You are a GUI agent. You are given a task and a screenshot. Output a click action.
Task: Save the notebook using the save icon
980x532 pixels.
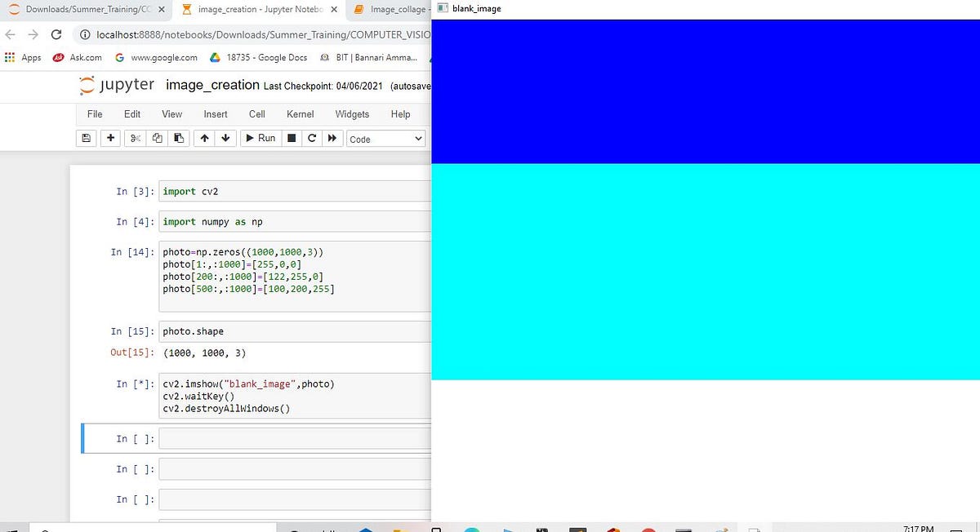(86, 138)
